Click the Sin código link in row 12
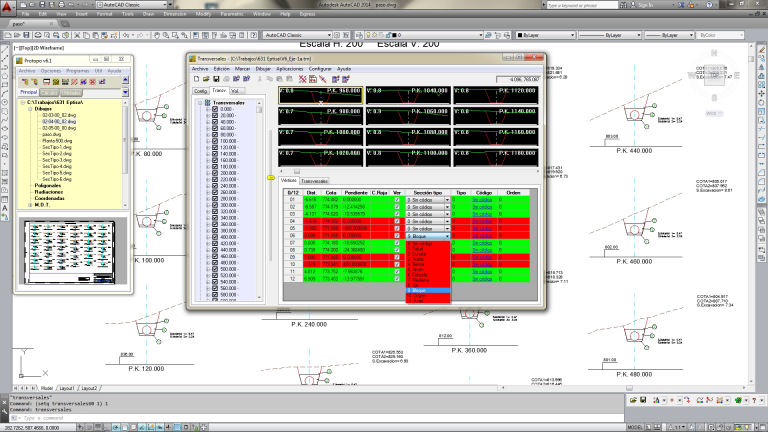The height and width of the screenshot is (432, 768). click(x=482, y=279)
